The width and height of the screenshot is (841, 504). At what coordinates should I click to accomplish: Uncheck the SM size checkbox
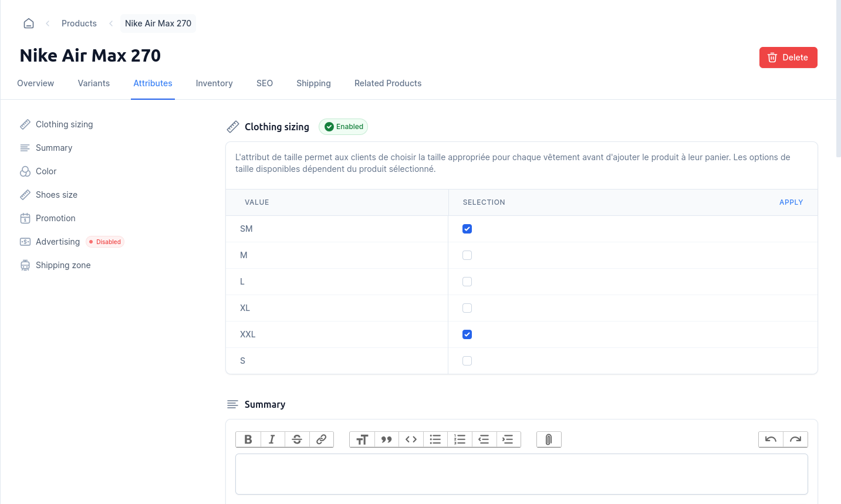coord(467,229)
